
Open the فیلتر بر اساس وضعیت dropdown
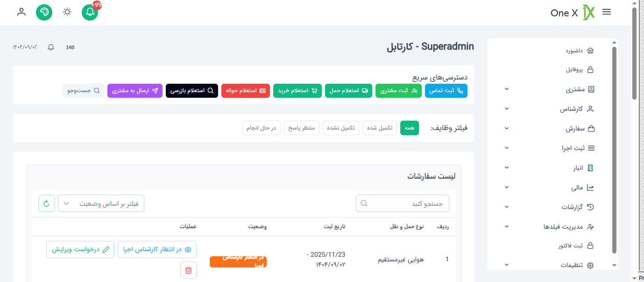101,203
